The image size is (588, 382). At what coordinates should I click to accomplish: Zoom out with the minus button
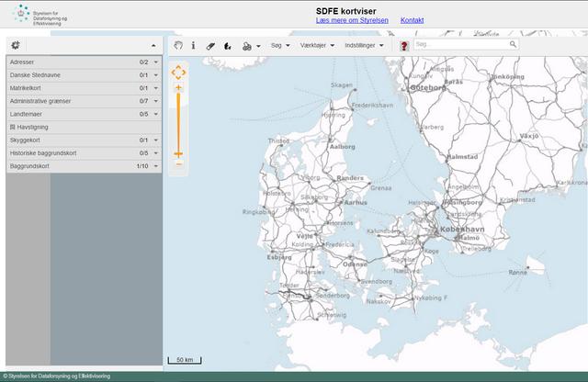pos(178,165)
